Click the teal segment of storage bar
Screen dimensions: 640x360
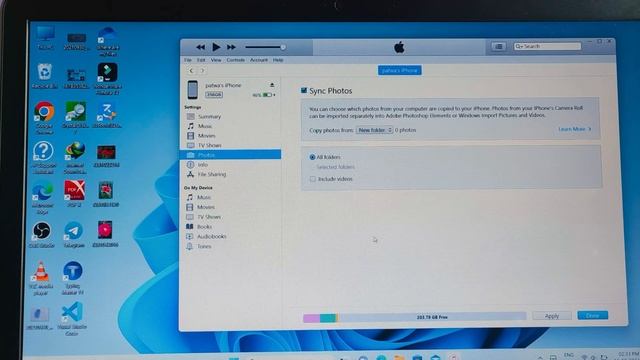pyautogui.click(x=328, y=318)
